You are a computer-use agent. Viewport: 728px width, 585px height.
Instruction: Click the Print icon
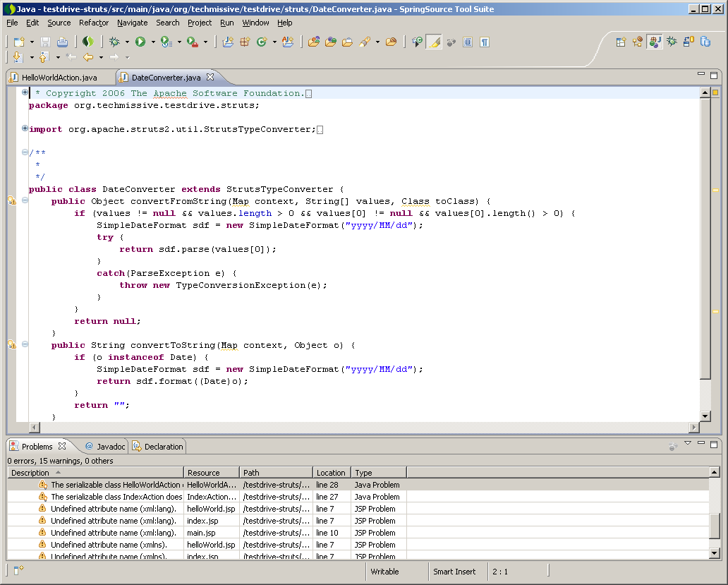click(x=62, y=42)
